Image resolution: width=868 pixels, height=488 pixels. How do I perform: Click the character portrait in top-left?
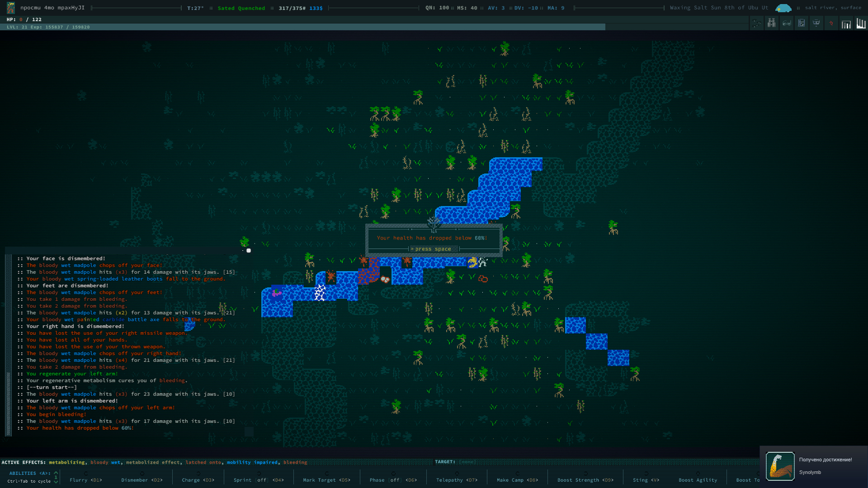tap(11, 8)
